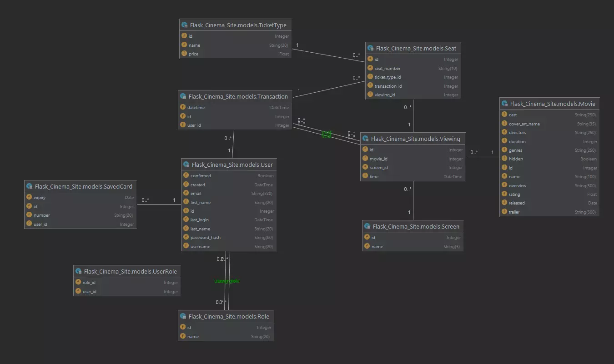Select the Flask_Cinema_Site.models.Transaction header
Image resolution: width=614 pixels, height=364 pixels.
point(235,96)
